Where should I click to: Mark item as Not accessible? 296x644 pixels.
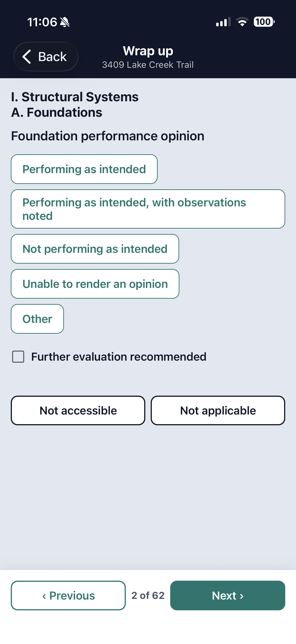(78, 410)
